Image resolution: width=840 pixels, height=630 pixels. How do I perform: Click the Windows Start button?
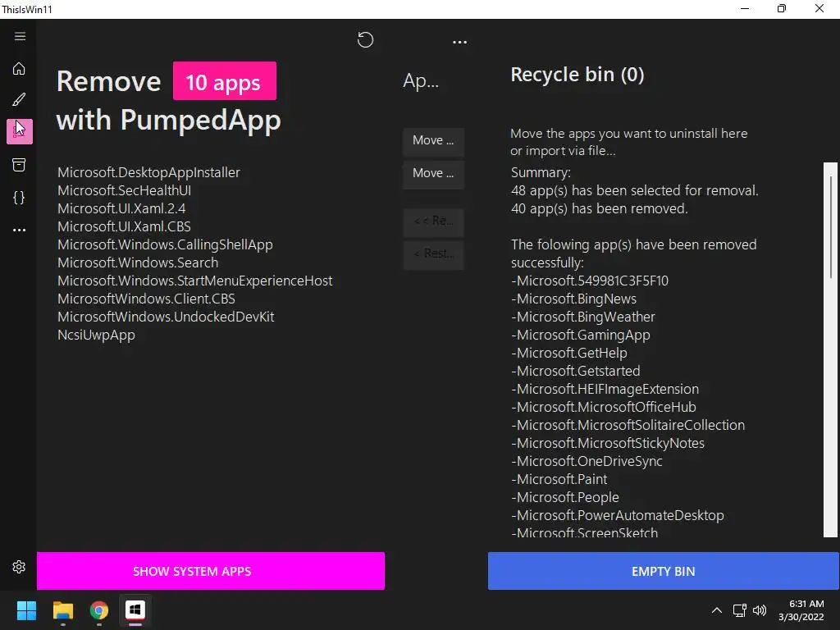point(26,610)
